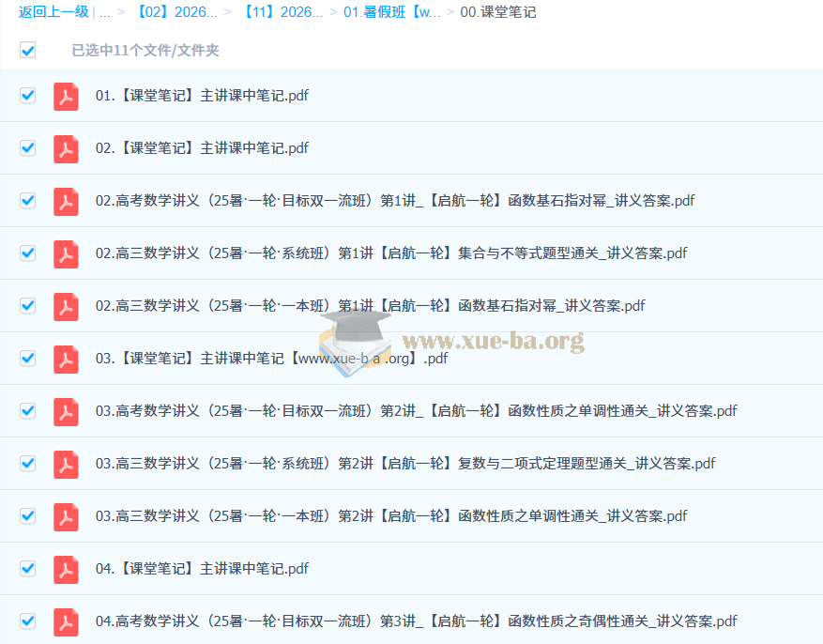Click PDF icon of 02.【课堂笔记】主讲课中笔记.pdf

[66, 148]
